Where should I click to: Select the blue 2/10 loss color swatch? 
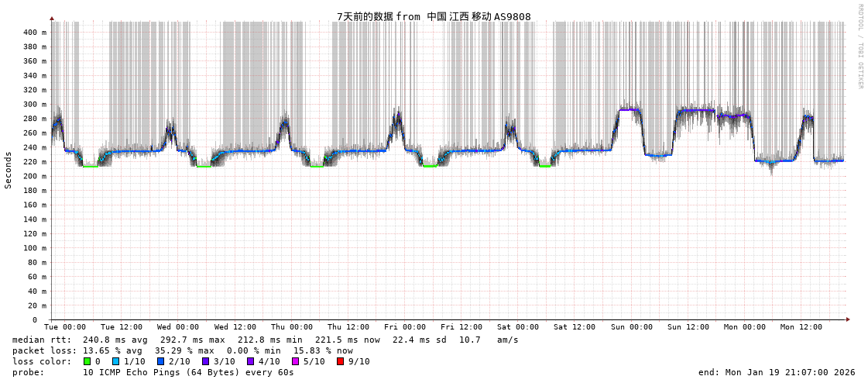click(x=160, y=361)
